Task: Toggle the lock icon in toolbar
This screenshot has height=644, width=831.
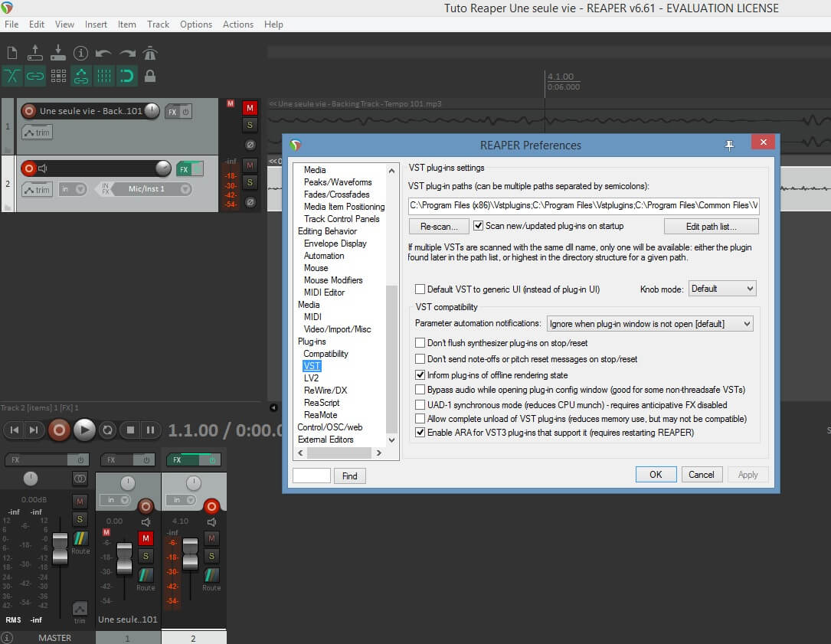Action: (151, 76)
